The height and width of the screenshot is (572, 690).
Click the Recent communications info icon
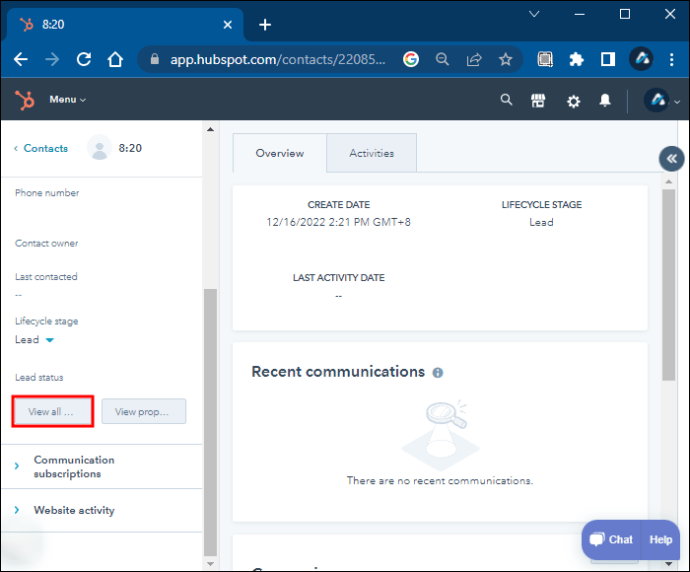[438, 372]
